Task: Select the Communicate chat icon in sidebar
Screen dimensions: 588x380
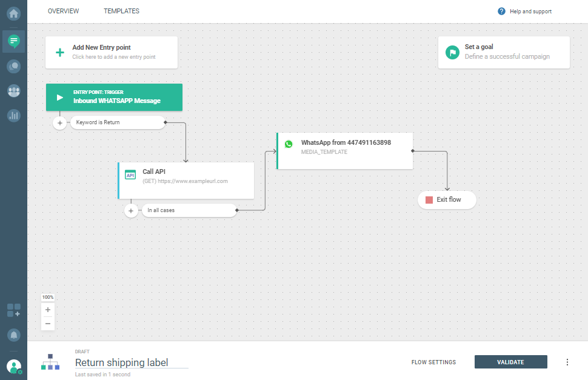Action: click(13, 41)
